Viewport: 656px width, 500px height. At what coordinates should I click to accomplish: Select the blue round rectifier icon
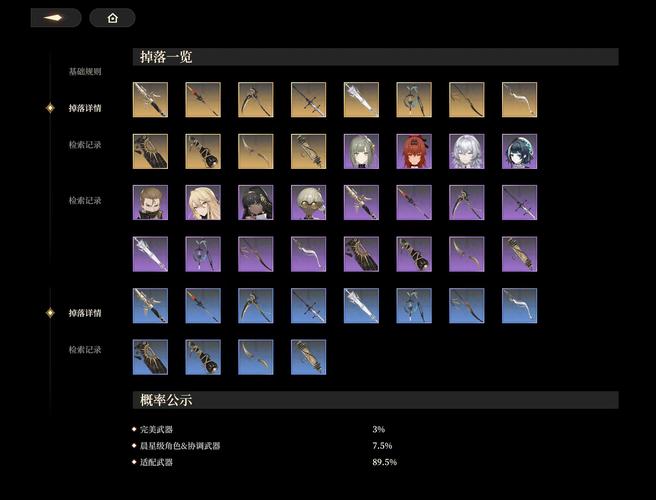click(414, 305)
